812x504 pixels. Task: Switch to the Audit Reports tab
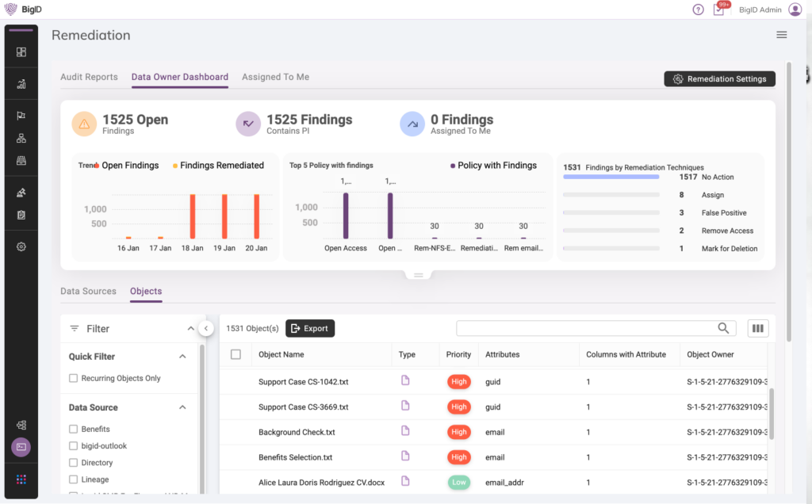[89, 77]
